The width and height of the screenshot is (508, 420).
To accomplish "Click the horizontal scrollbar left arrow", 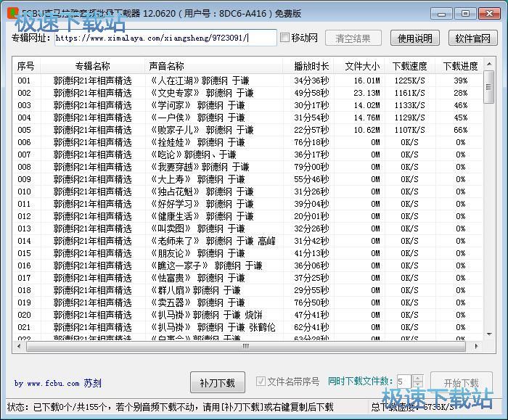I will click(19, 346).
